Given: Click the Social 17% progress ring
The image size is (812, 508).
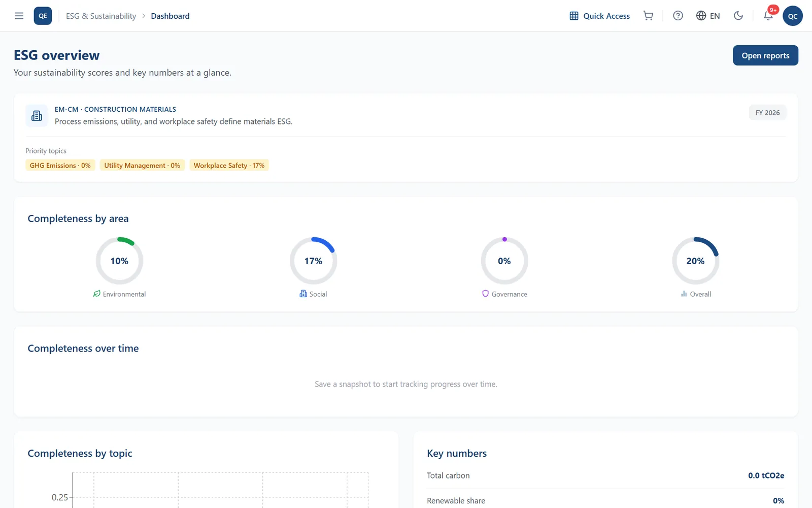Looking at the screenshot, I should pos(313,261).
